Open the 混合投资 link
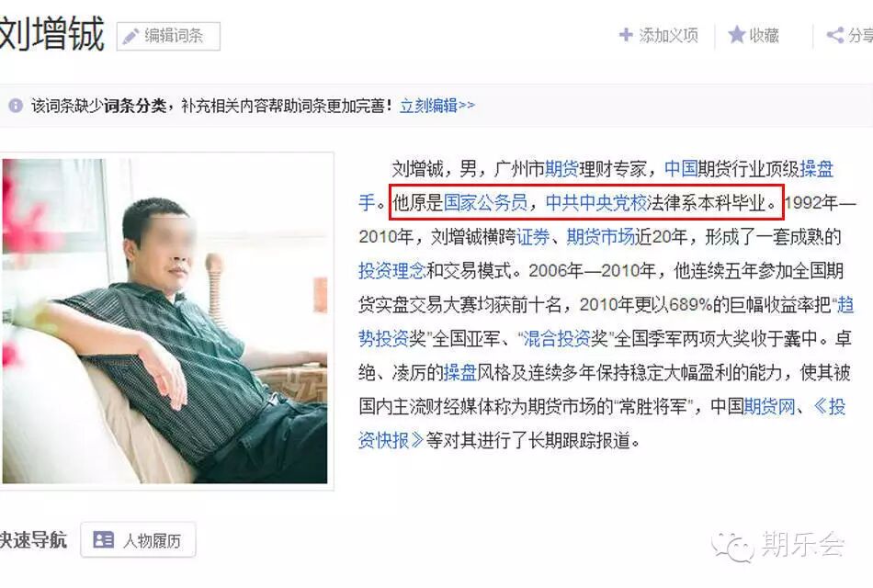This screenshot has height=588, width=873. pyautogui.click(x=556, y=338)
